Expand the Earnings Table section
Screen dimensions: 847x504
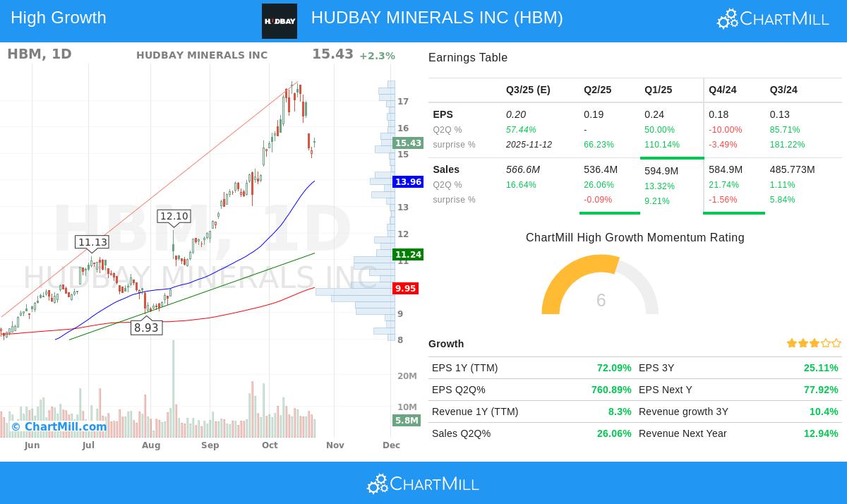(x=467, y=57)
